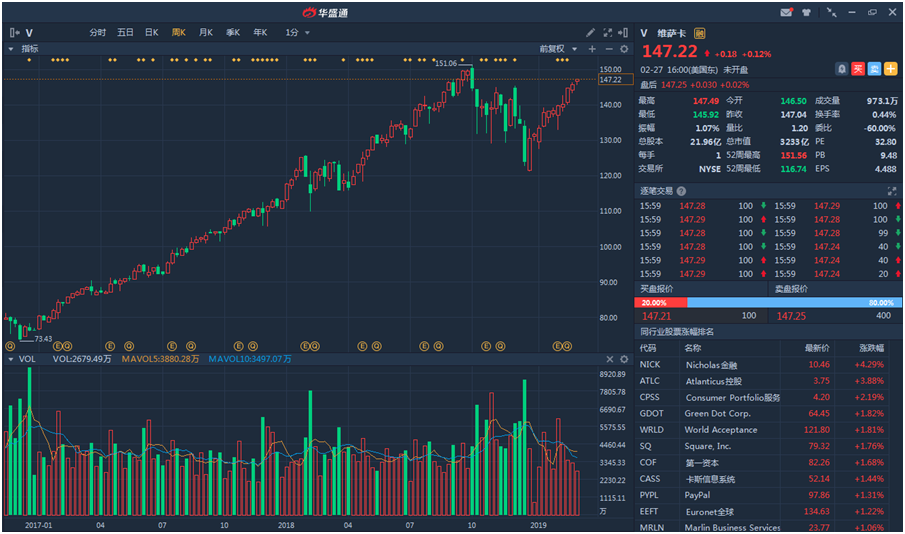Image resolution: width=905 pixels, height=534 pixels.
Task: Select the 分时 time-share tab
Action: click(x=97, y=32)
